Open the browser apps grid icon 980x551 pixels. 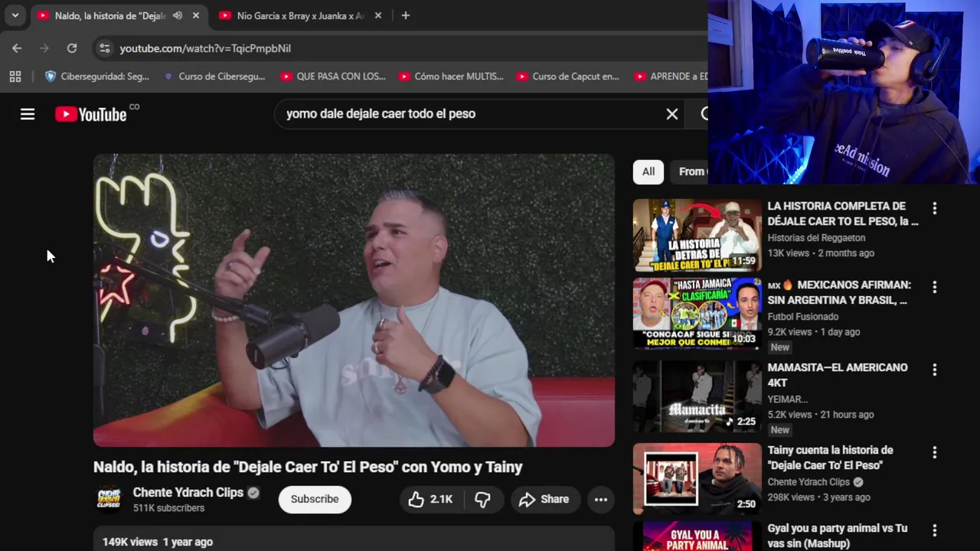(x=15, y=77)
